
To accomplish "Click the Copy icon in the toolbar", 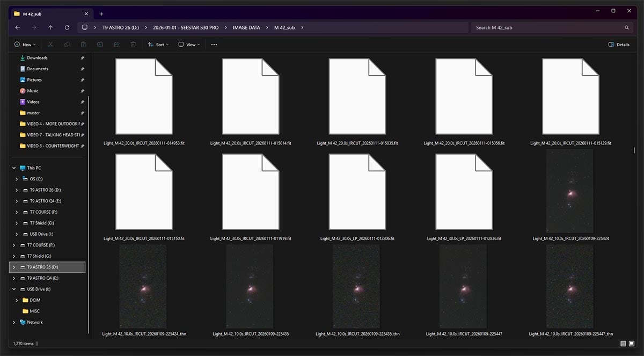I will pyautogui.click(x=66, y=45).
